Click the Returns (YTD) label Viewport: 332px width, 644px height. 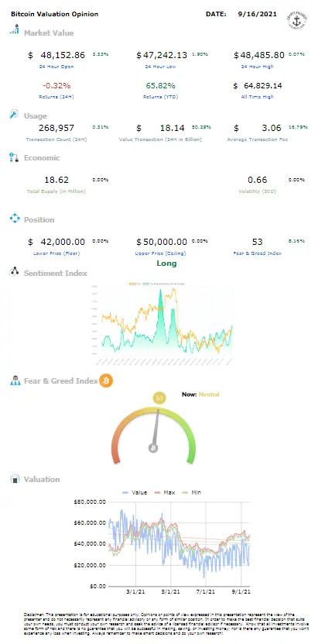pyautogui.click(x=160, y=97)
